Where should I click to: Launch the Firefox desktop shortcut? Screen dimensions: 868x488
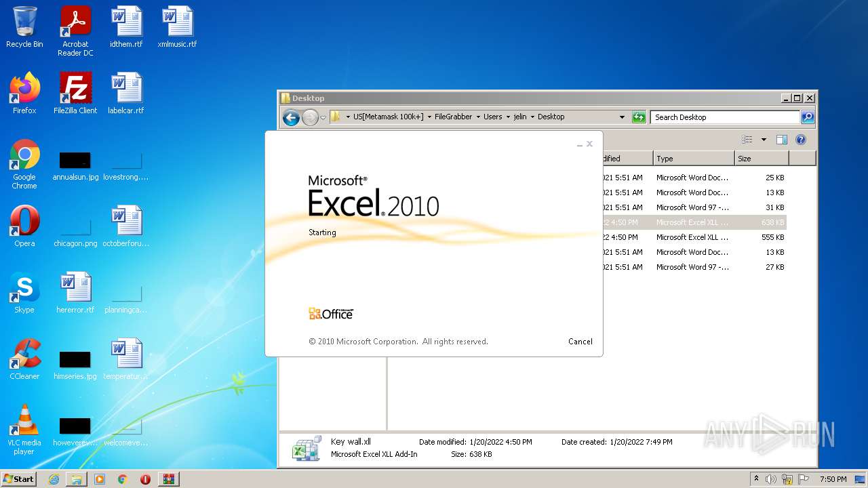click(x=24, y=94)
